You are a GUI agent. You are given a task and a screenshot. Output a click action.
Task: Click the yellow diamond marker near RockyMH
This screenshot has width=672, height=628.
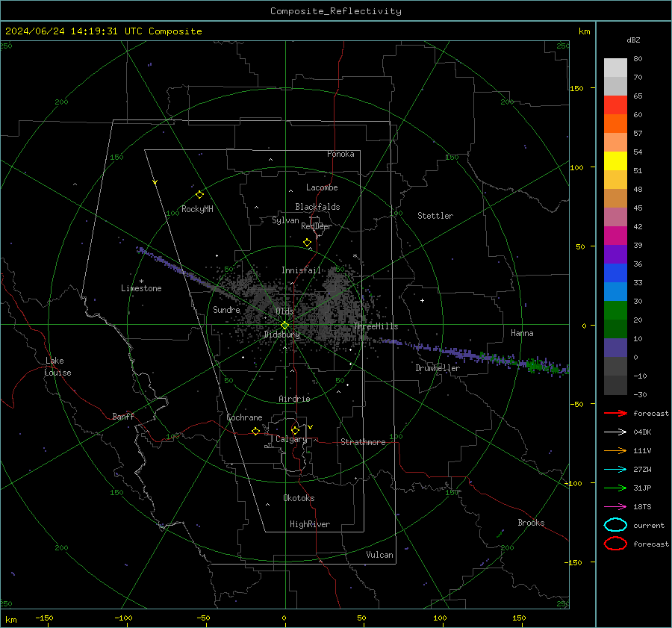pyautogui.click(x=199, y=195)
